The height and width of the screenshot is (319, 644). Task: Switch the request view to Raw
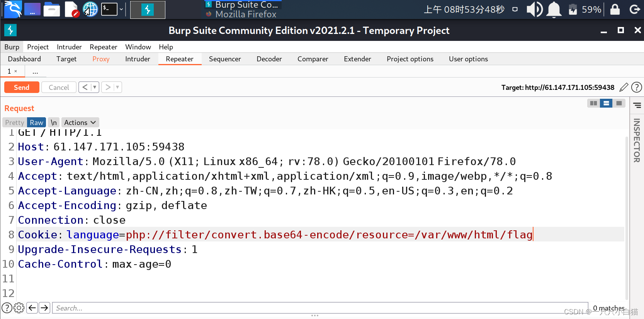coord(36,123)
